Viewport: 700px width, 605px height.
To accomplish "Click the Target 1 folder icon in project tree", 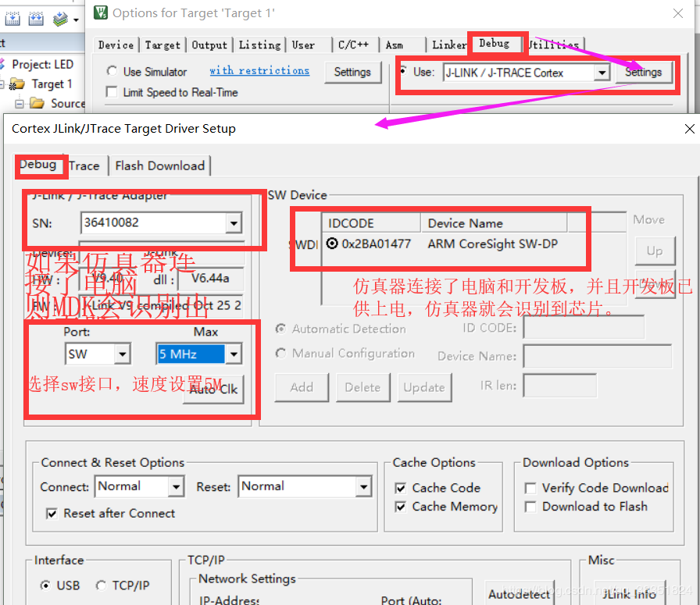I will tap(17, 84).
